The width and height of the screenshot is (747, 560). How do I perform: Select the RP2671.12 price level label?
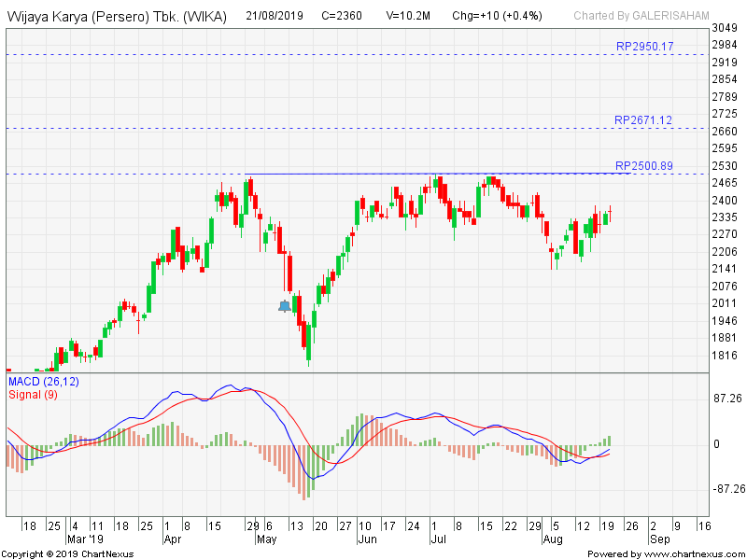click(x=643, y=120)
